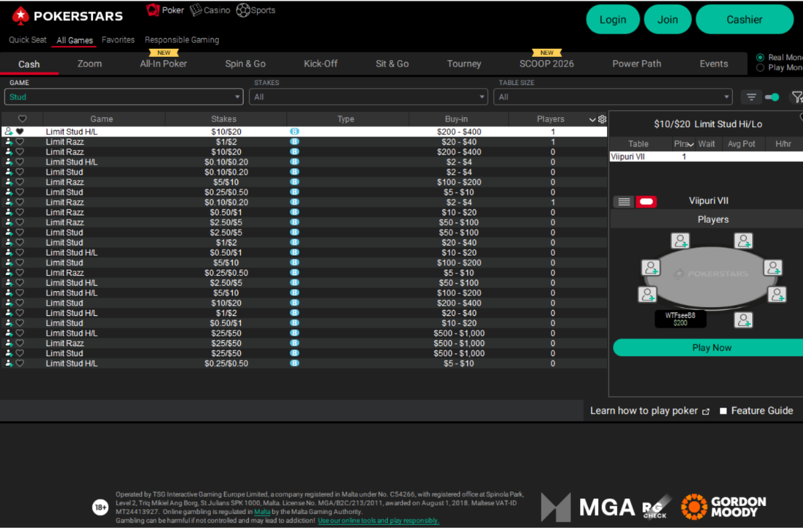Screen dimensions: 803x532
Task: Select the Play Money radio button
Action: (760, 68)
